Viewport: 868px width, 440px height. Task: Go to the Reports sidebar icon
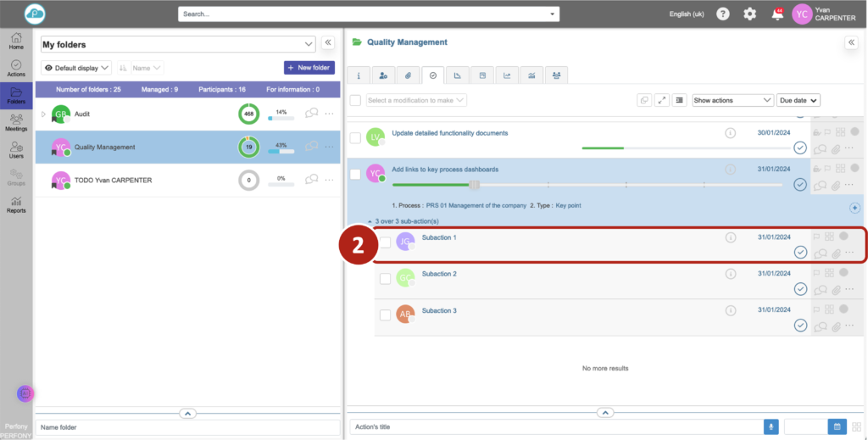16,204
